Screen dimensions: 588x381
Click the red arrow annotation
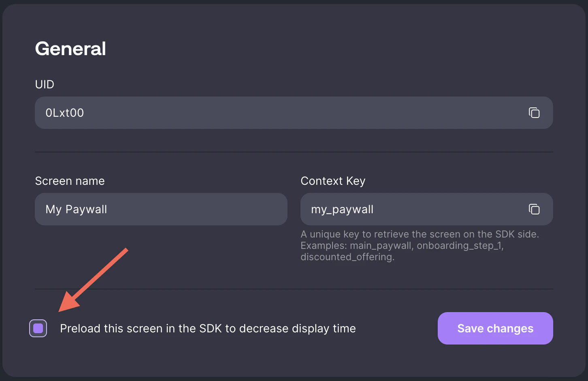tap(94, 280)
